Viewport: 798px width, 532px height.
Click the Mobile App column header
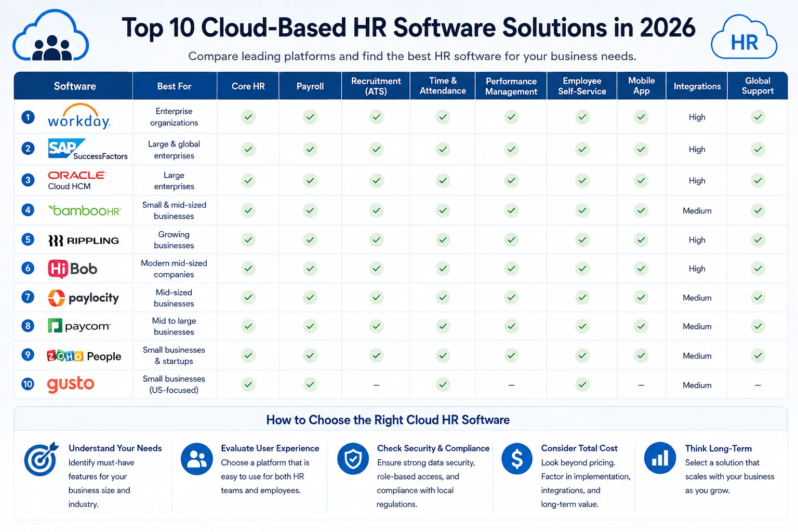641,86
